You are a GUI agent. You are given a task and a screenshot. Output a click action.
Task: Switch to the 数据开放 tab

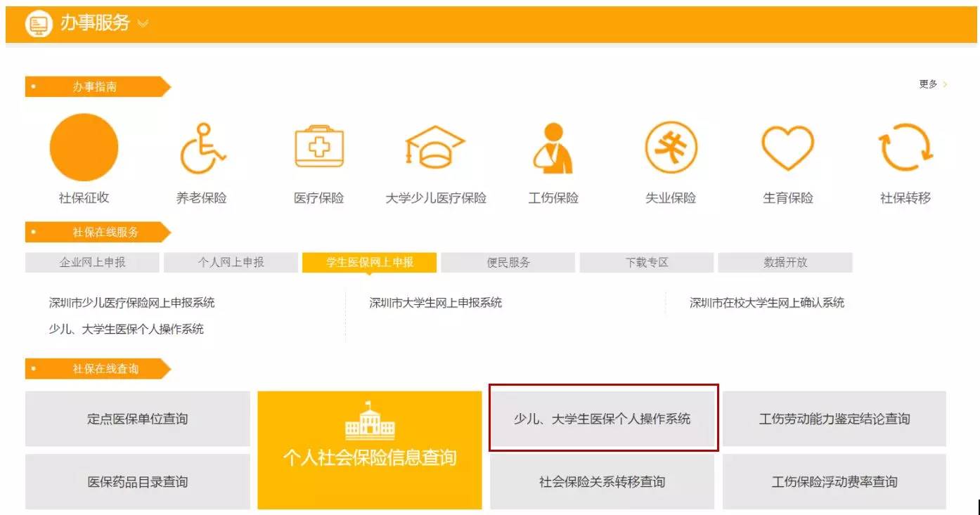click(x=785, y=263)
